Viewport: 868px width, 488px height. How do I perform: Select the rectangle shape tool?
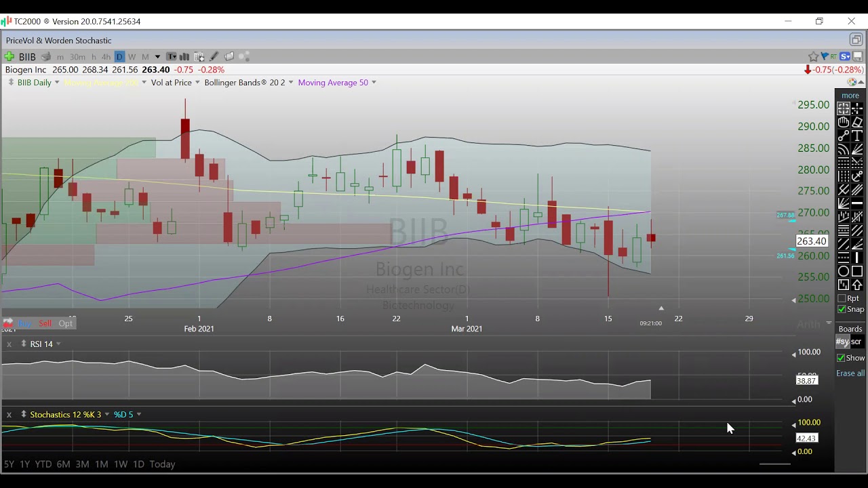point(857,271)
